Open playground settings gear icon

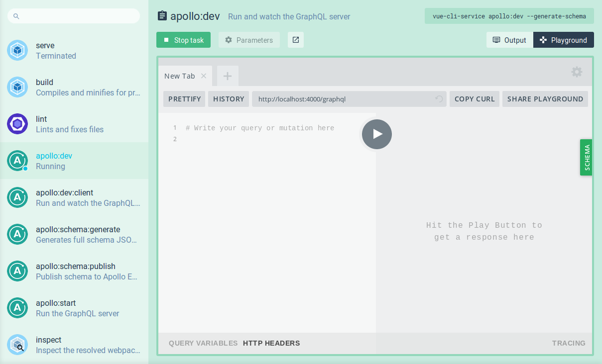(x=577, y=72)
